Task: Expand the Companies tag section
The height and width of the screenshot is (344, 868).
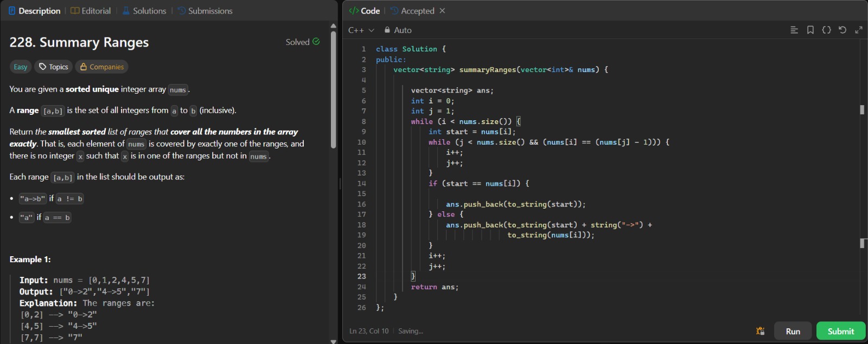Action: tap(102, 67)
